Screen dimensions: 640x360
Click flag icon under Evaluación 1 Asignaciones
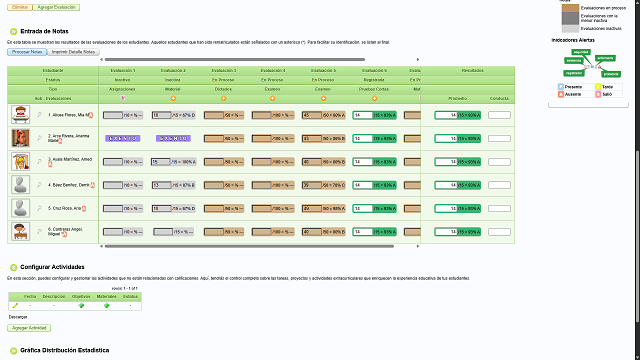coord(123,98)
